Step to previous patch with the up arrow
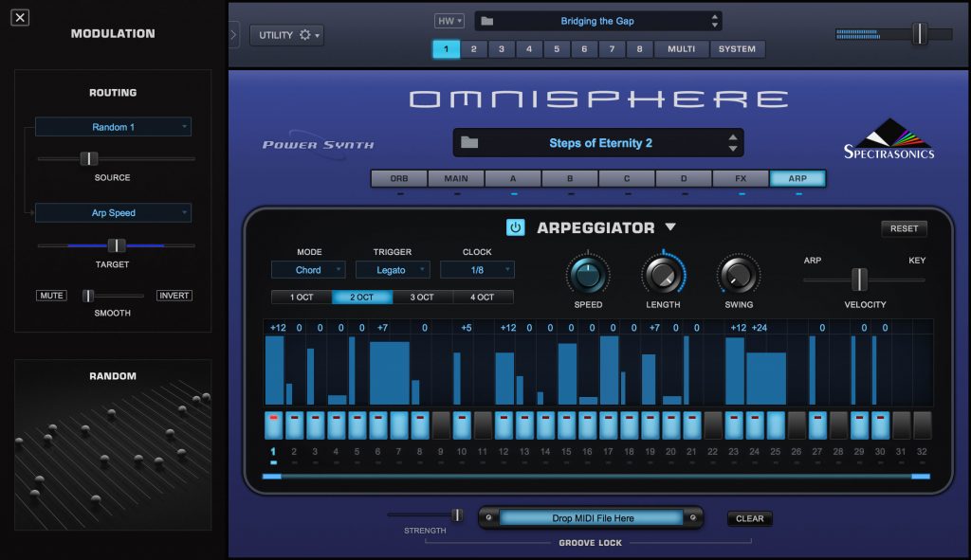Image resolution: width=971 pixels, height=560 pixels. (x=733, y=137)
